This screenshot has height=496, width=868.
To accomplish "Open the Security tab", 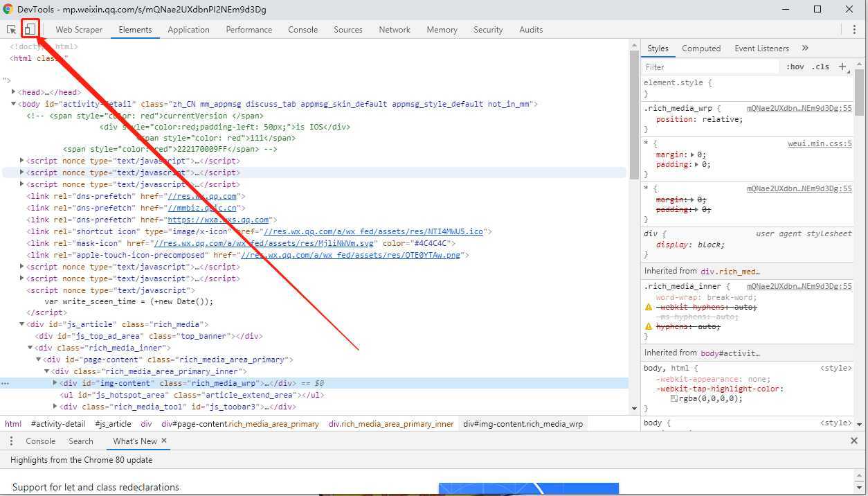I will click(x=488, y=30).
